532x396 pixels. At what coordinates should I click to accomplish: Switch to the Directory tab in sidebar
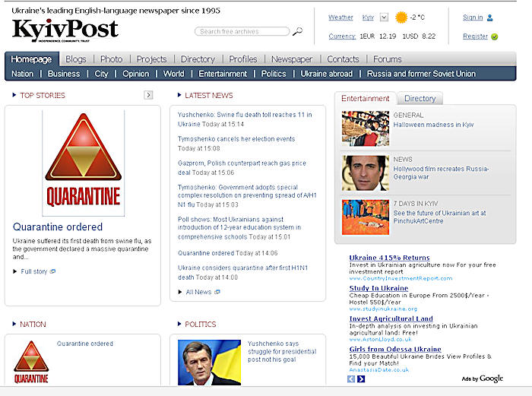420,98
